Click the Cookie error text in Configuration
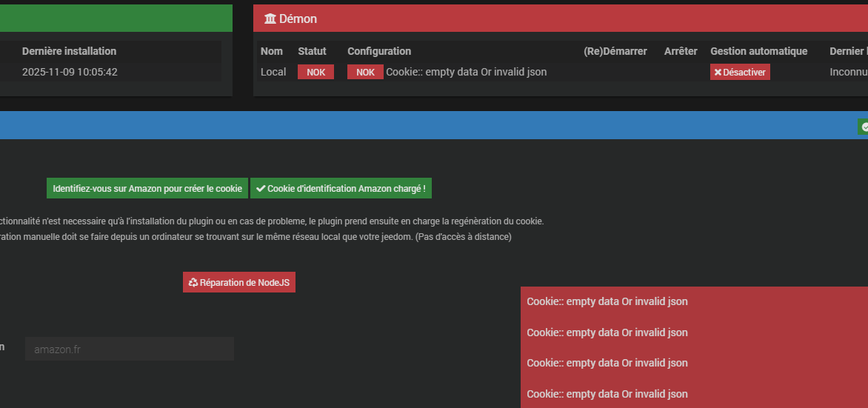The width and height of the screenshot is (868, 408). pos(467,72)
